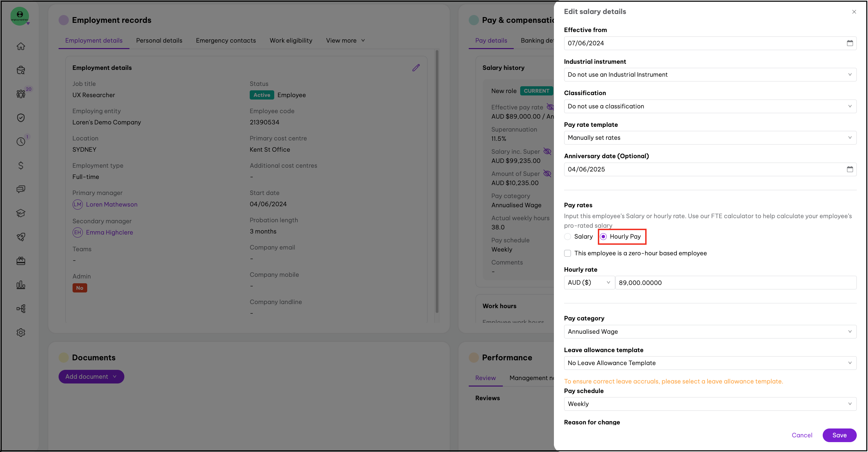Click the Cancel link

coord(802,435)
